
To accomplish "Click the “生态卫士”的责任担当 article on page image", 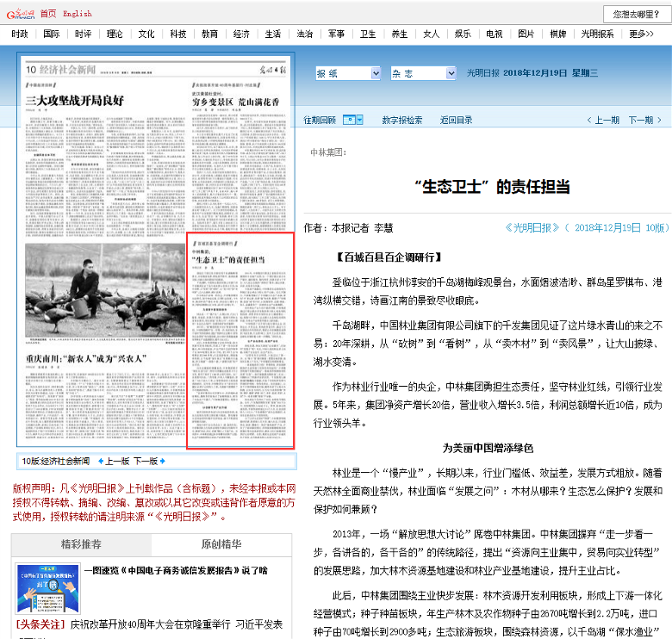I will pos(240,341).
